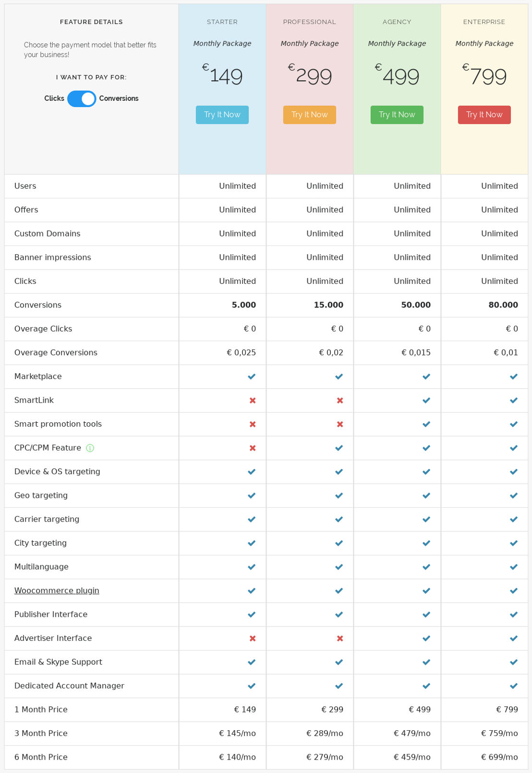Image resolution: width=532 pixels, height=773 pixels.
Task: Click the € 289/mo three month price
Action: tap(325, 734)
